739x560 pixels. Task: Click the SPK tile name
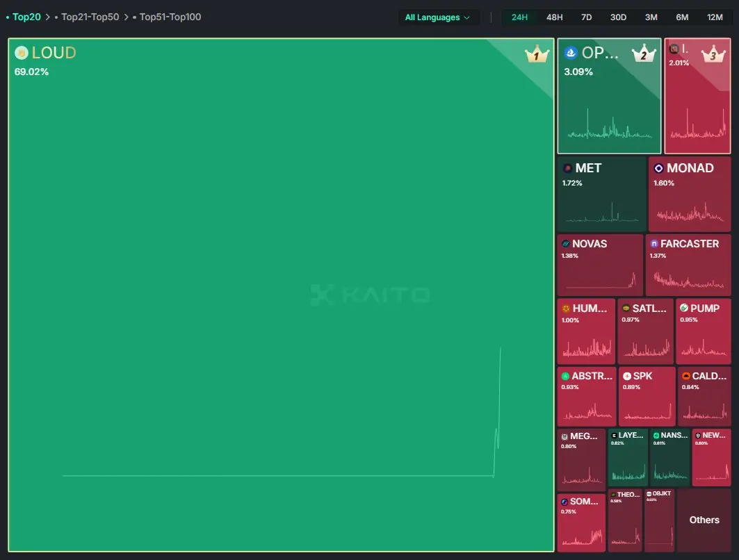pyautogui.click(x=642, y=376)
